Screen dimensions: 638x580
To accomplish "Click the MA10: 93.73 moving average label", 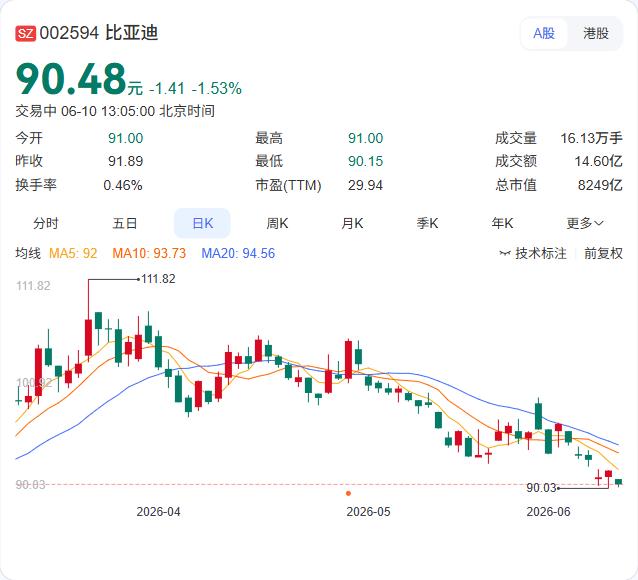I will (x=149, y=254).
